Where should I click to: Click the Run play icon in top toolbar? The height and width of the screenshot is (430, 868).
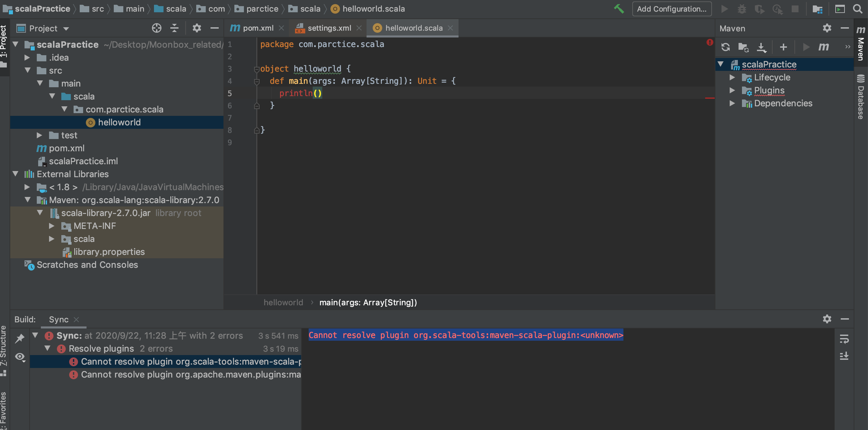tap(725, 9)
